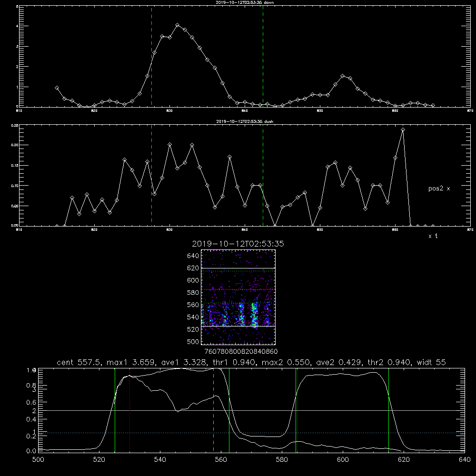Click the '2019-10-12T02:53:35 dawn' plot title
Screen dimensions: 476x476
pyautogui.click(x=245, y=2)
